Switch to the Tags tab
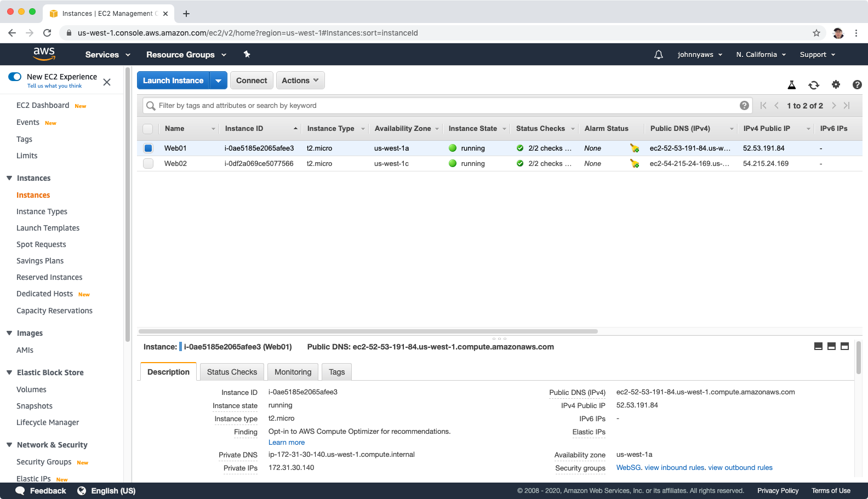The image size is (868, 499). click(x=336, y=372)
